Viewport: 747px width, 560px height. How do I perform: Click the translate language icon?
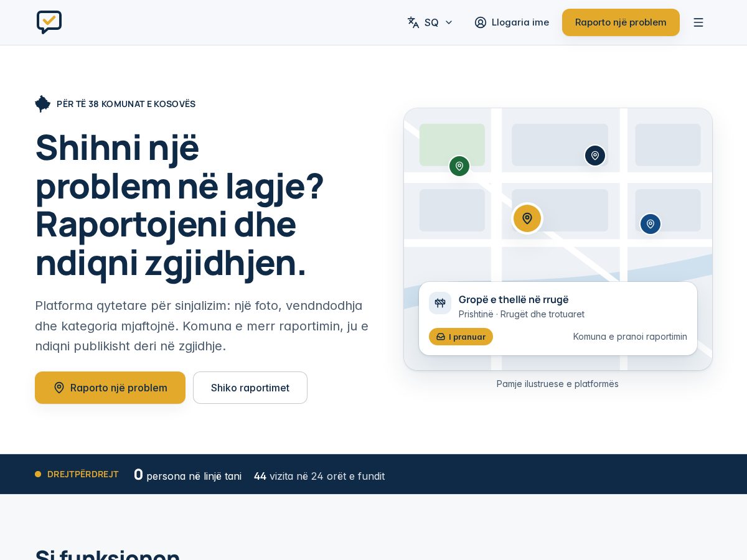click(413, 22)
